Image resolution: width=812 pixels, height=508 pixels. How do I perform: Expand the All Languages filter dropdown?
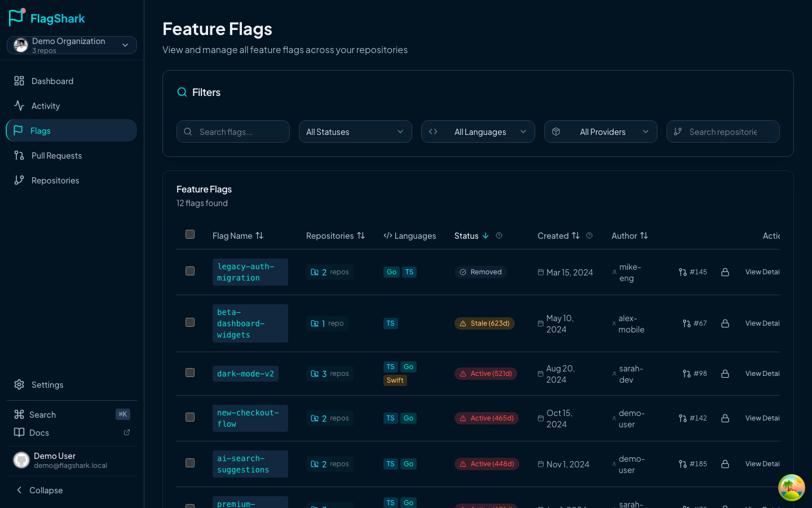point(478,132)
